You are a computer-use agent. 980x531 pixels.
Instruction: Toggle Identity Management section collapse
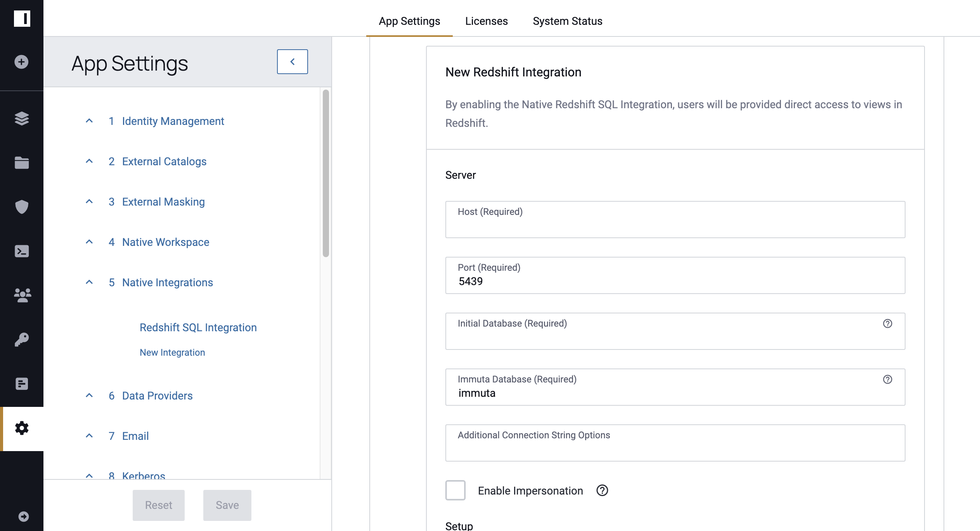tap(88, 120)
